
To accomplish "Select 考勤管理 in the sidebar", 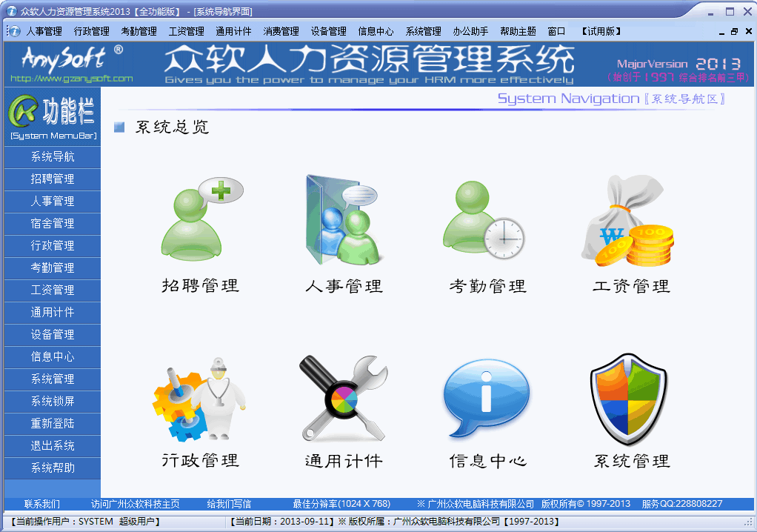I will click(52, 268).
